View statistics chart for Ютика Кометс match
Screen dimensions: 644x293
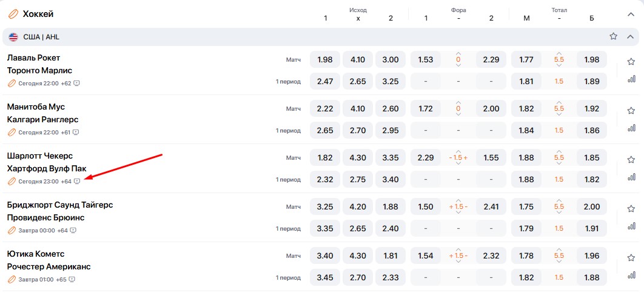coord(631,275)
